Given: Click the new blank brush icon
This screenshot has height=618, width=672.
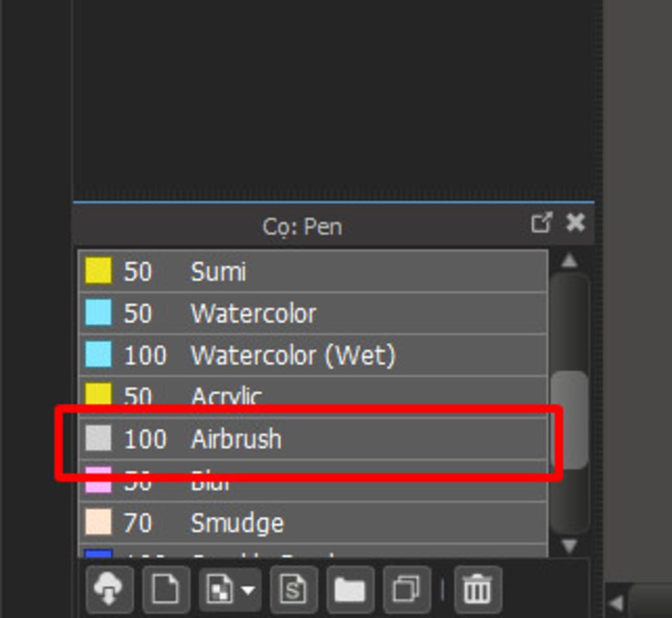Looking at the screenshot, I should [x=165, y=589].
